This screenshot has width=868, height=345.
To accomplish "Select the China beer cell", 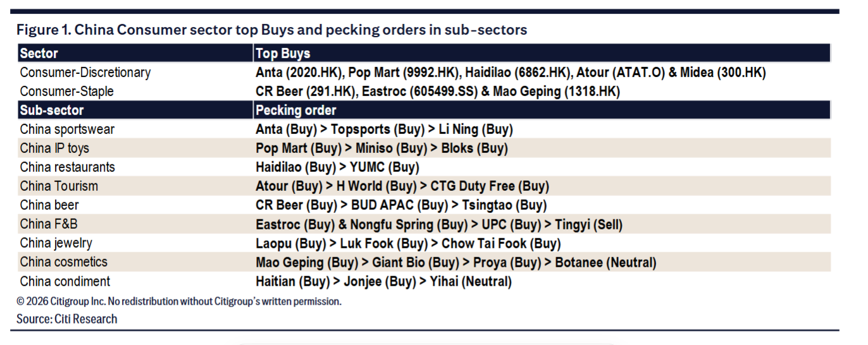I will click(x=49, y=205).
